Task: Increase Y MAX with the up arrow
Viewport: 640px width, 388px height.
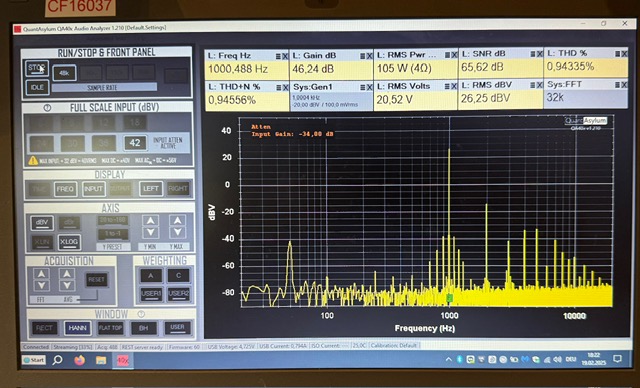Action: tap(177, 221)
